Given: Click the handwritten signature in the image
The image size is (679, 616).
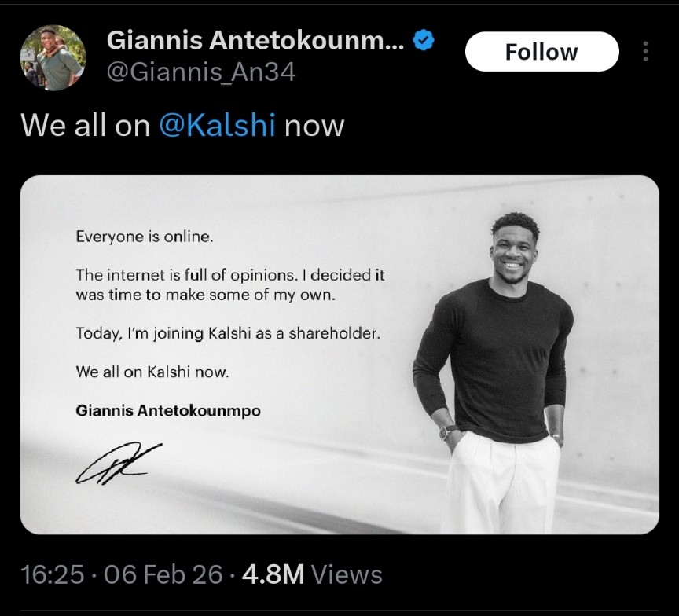Looking at the screenshot, I should click(x=119, y=463).
